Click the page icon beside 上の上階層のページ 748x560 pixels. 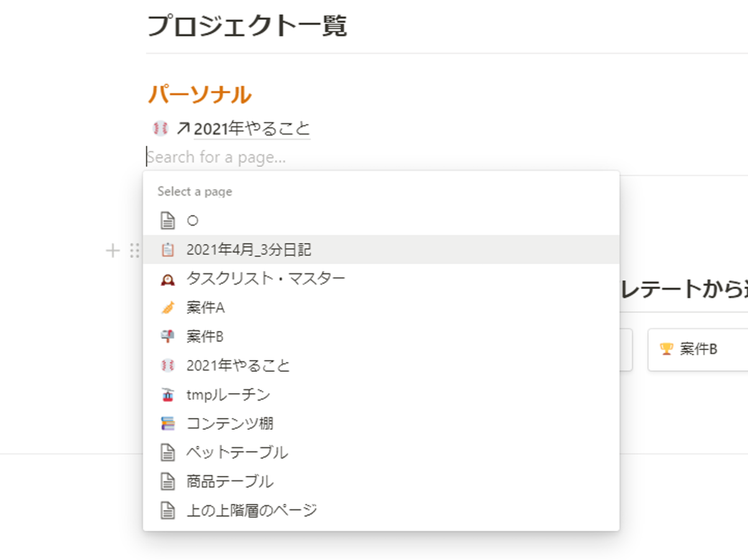click(166, 511)
